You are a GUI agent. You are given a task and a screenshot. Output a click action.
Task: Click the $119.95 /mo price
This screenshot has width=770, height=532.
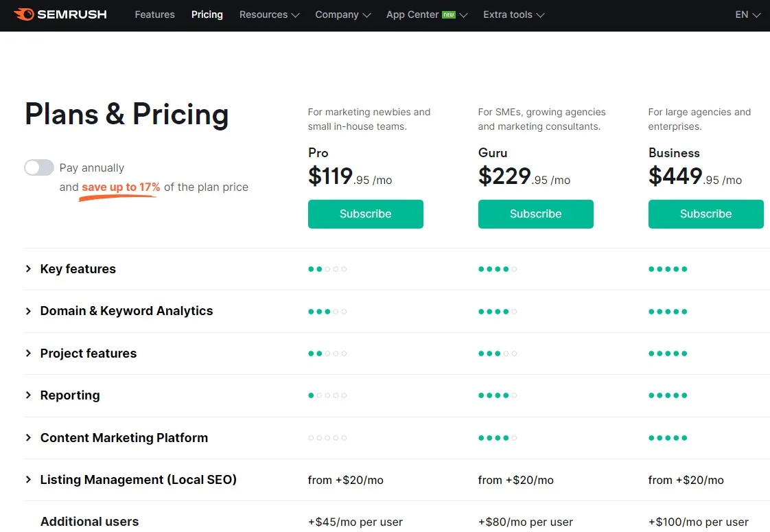point(350,176)
